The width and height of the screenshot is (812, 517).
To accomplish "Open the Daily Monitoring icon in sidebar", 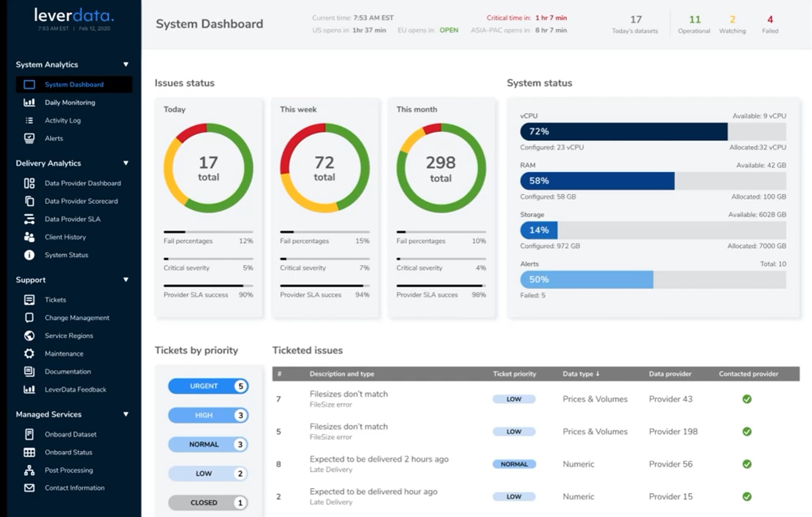I will [30, 102].
